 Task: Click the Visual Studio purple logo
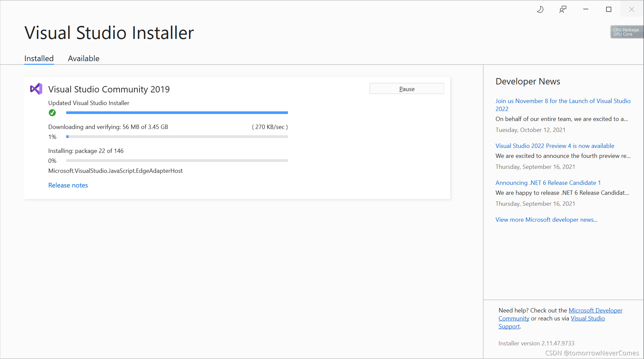click(x=36, y=89)
